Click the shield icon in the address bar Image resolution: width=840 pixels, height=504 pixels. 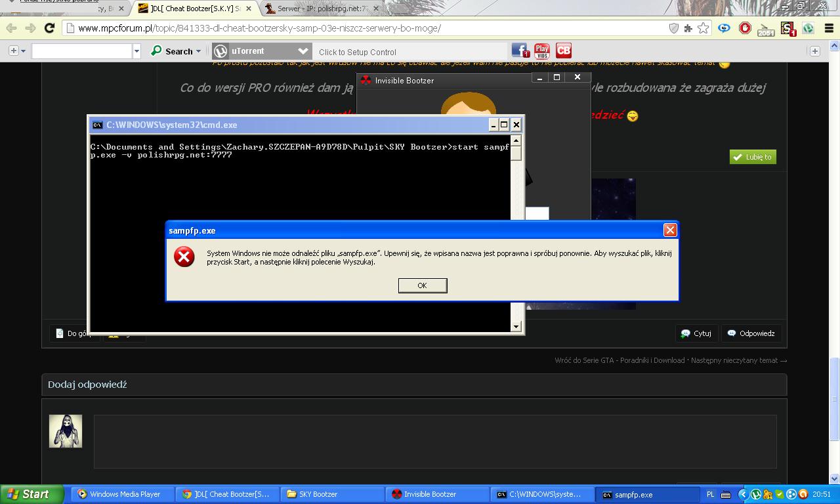pyautogui.click(x=673, y=28)
